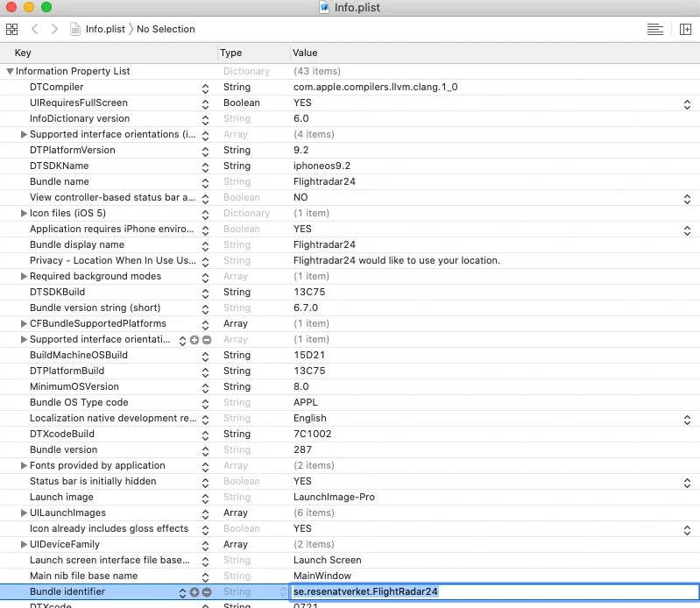
Task: Select the location usage description value text
Action: click(396, 260)
